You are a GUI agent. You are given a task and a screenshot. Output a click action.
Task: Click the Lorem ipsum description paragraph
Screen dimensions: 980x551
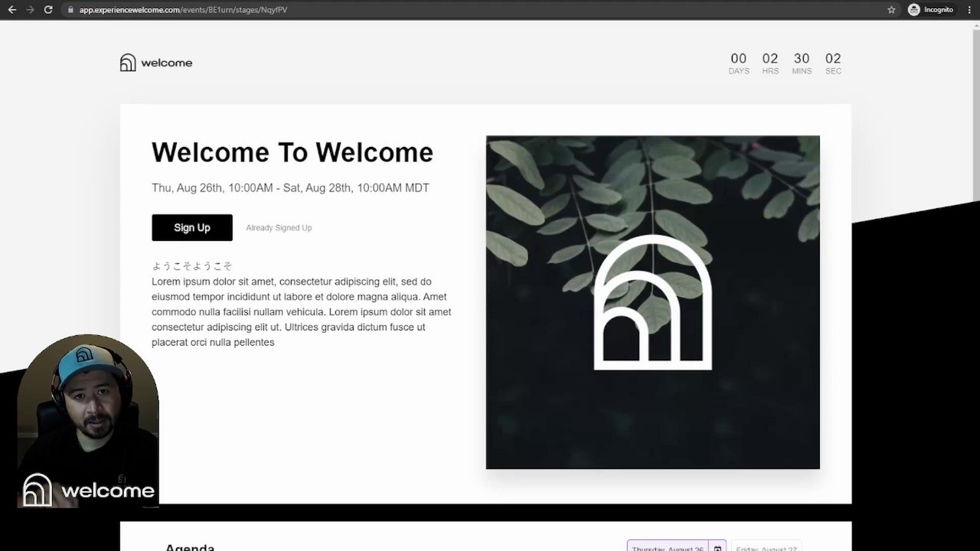click(x=302, y=312)
